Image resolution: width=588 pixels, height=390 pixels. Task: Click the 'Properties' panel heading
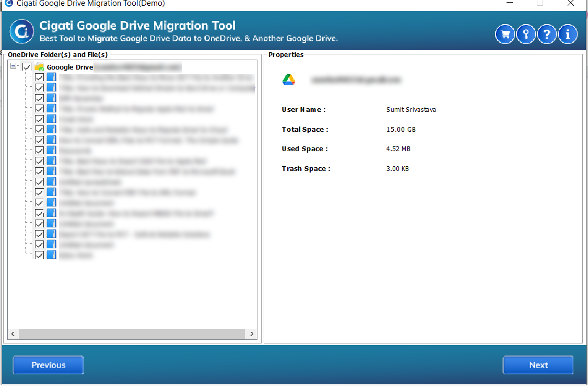tap(286, 55)
